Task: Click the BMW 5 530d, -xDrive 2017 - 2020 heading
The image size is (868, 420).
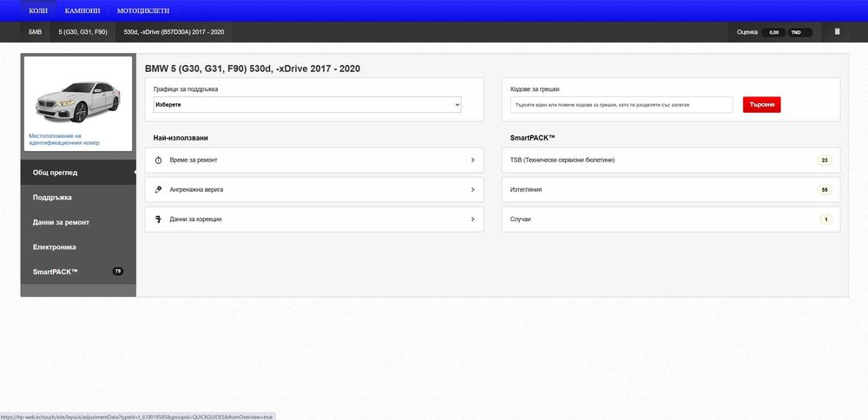Action: click(253, 69)
